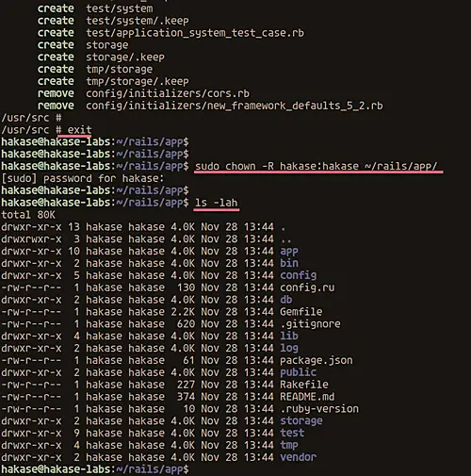471x476 pixels.
Task: Click the 'bin' directory name
Action: [289, 263]
